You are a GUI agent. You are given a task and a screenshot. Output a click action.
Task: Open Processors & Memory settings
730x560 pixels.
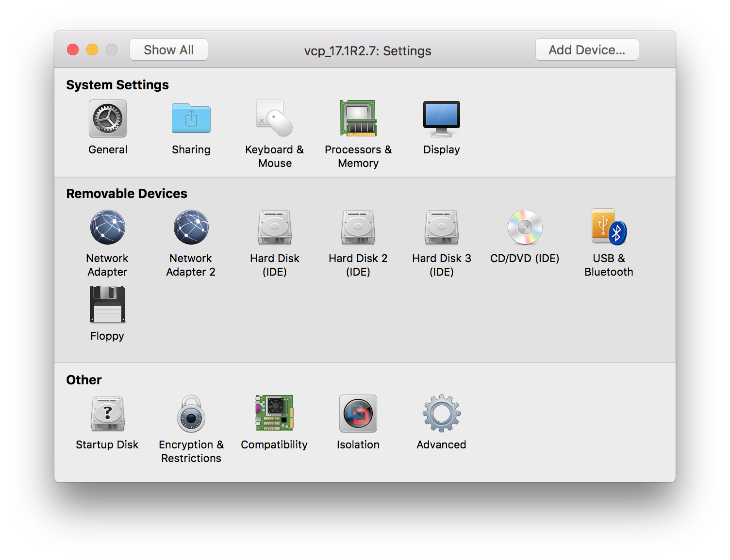pyautogui.click(x=358, y=118)
